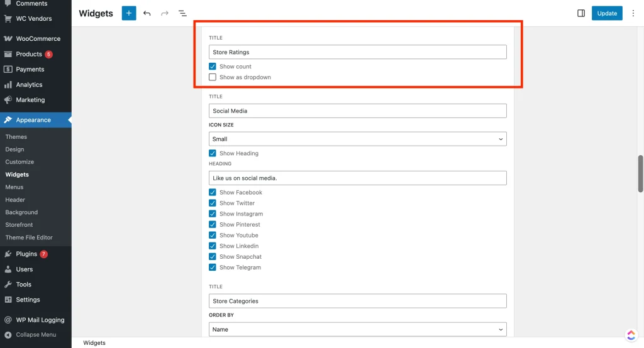
Task: Click the Marketing megaphone icon
Action: pyautogui.click(x=8, y=100)
